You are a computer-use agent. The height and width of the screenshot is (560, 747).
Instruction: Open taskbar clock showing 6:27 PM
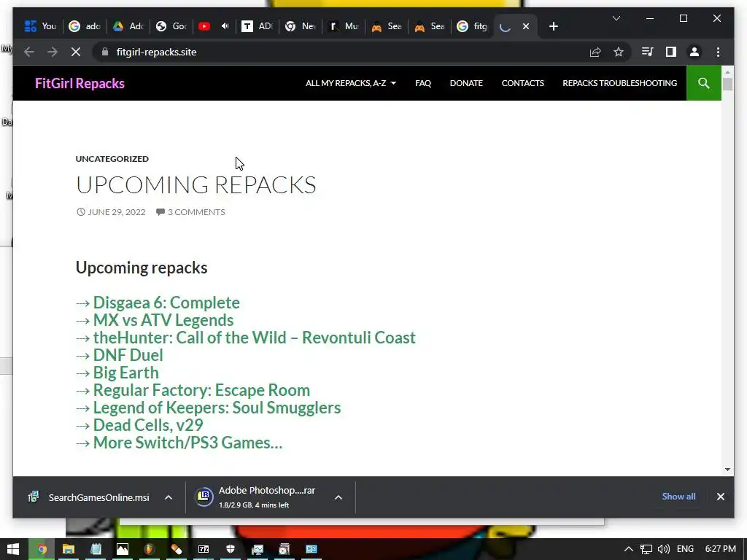pos(720,549)
